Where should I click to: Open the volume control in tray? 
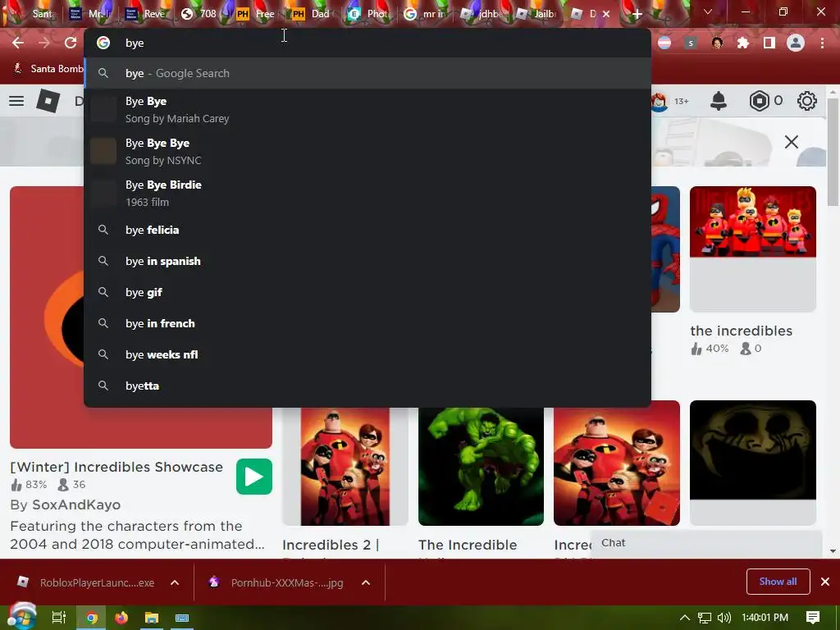(x=724, y=618)
